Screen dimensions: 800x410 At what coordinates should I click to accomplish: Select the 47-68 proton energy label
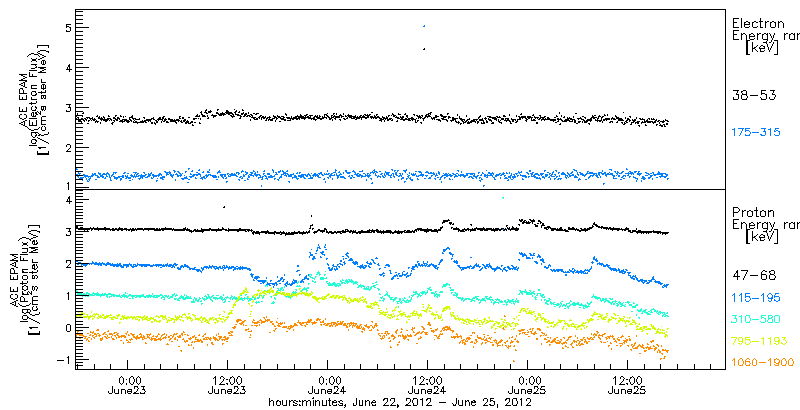coord(754,276)
